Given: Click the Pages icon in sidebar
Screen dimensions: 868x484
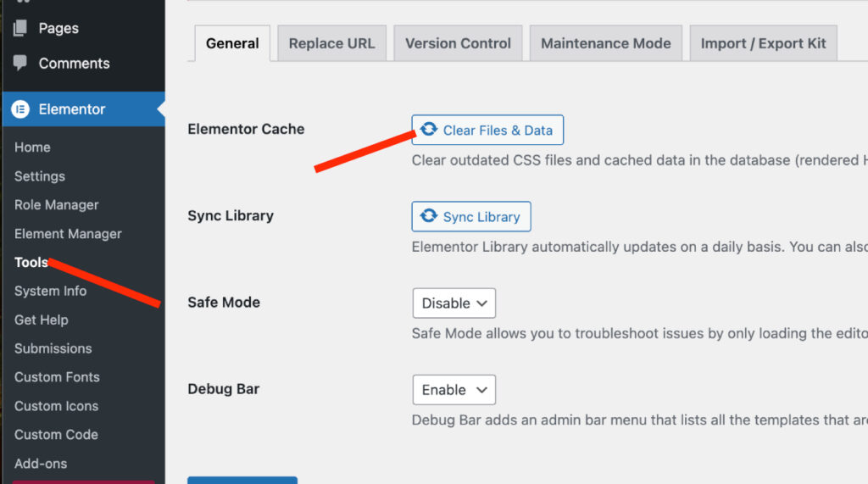Looking at the screenshot, I should click(20, 28).
